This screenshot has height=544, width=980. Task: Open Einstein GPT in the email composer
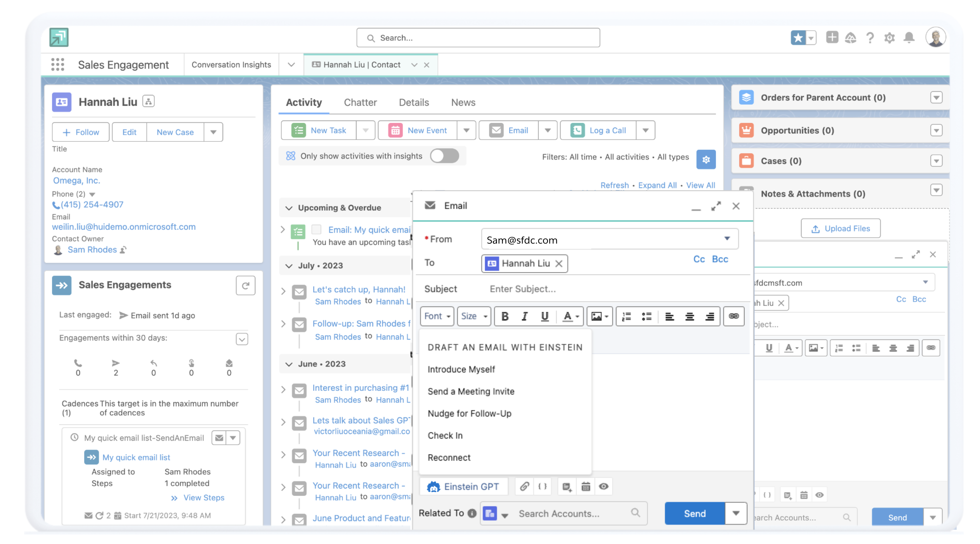(x=464, y=486)
